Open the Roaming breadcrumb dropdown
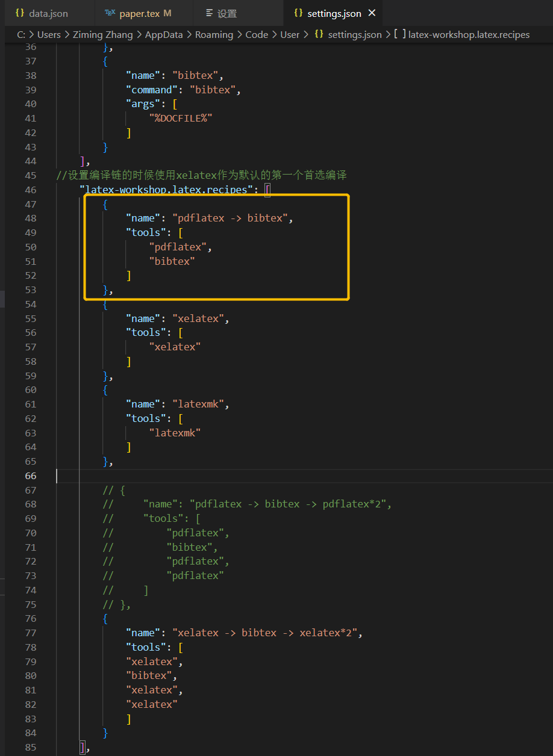The image size is (553, 756). coord(214,34)
